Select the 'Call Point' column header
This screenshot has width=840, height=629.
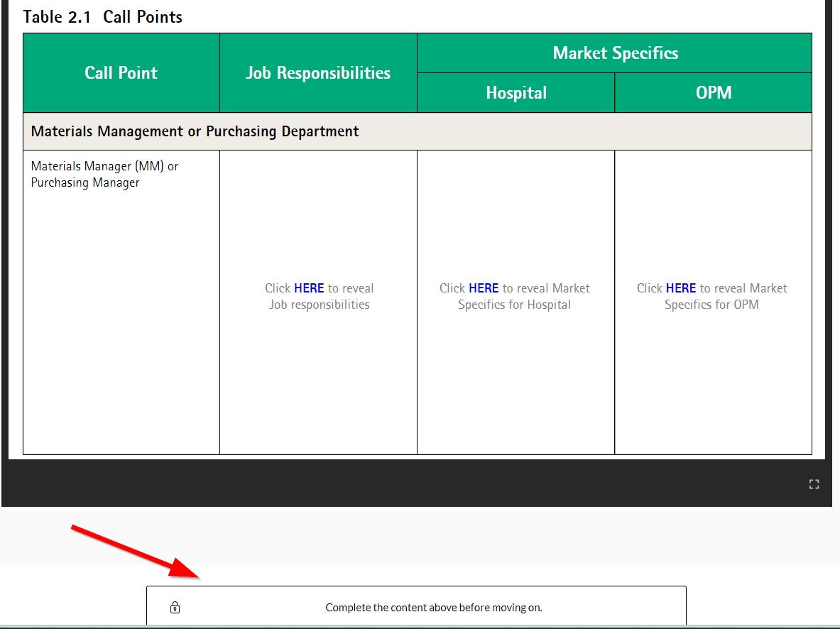coord(121,73)
